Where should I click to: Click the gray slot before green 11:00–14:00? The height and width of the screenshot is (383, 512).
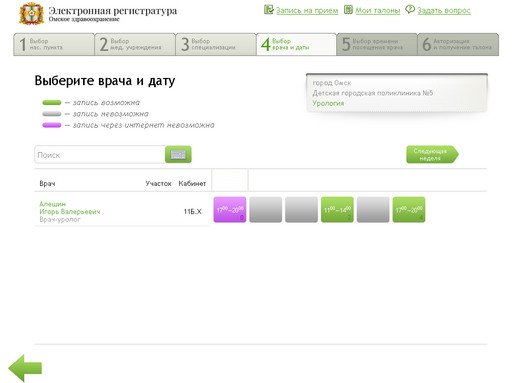coord(301,210)
